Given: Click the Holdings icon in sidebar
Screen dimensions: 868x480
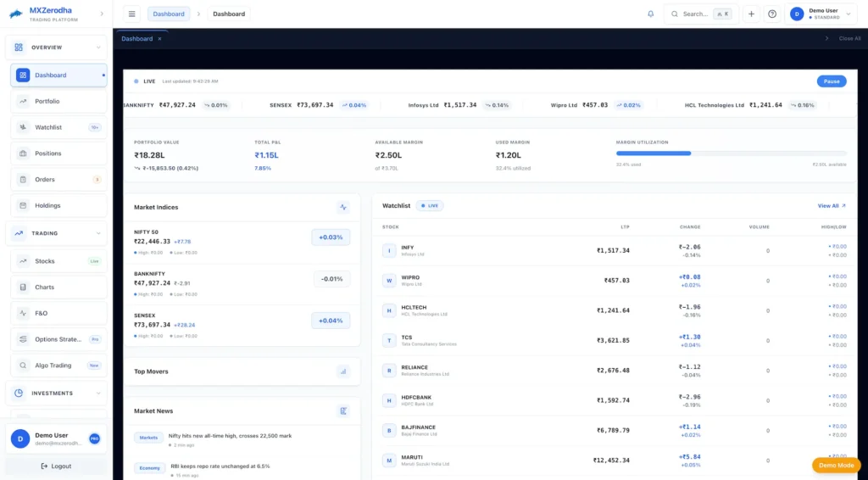Looking at the screenshot, I should (23, 205).
